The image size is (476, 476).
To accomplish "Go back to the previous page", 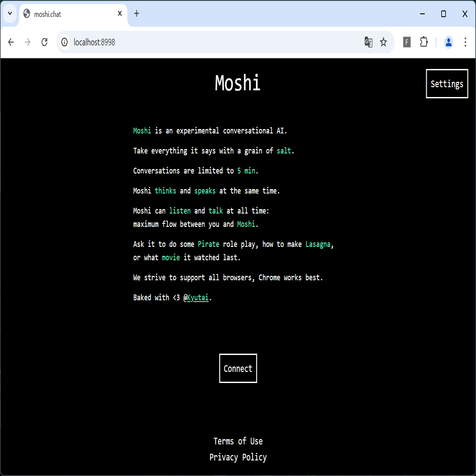I will click(x=11, y=42).
